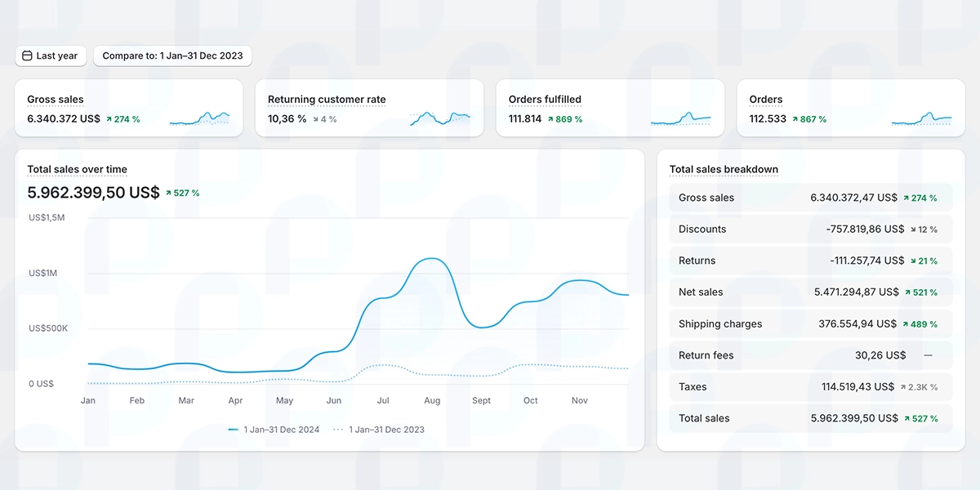
Task: Select the Total sales breakdown row
Action: tap(811, 418)
